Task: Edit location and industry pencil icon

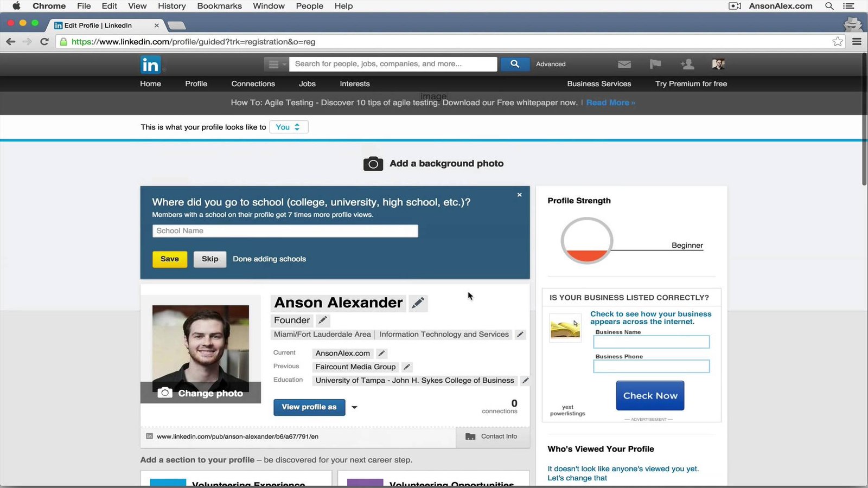Action: [520, 335]
